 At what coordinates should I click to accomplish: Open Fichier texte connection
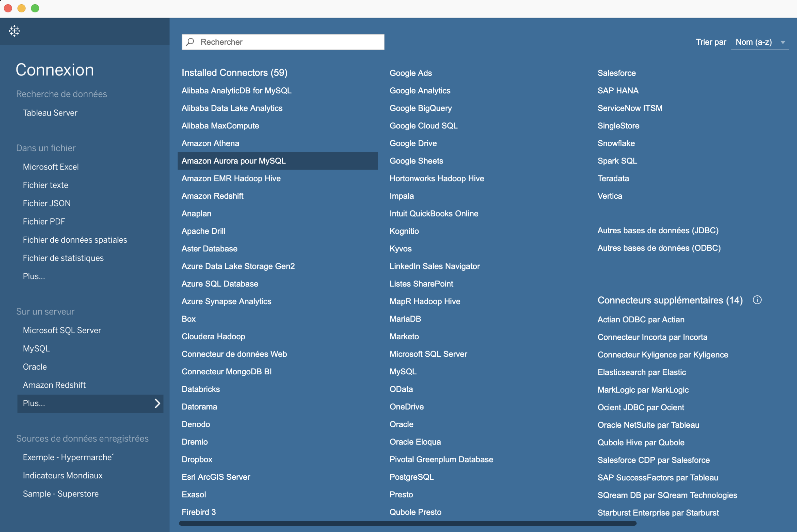click(45, 185)
